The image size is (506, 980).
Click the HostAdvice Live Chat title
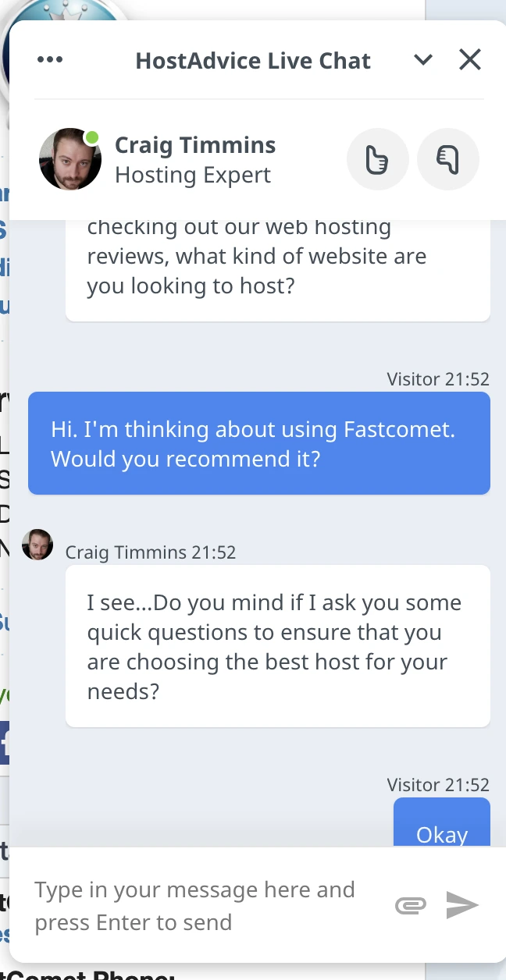253,60
